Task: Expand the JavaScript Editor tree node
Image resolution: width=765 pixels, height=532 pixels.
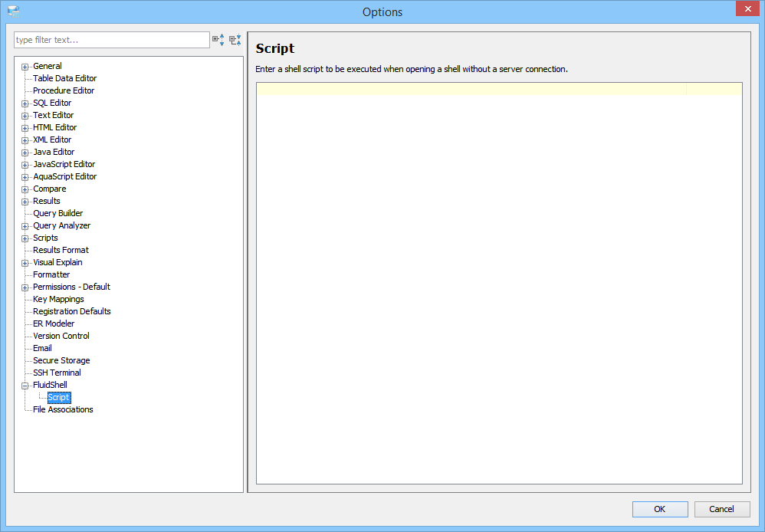Action: click(x=25, y=165)
